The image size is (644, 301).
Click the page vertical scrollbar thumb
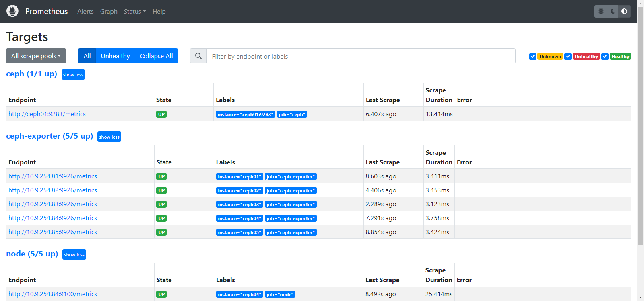click(x=640, y=125)
